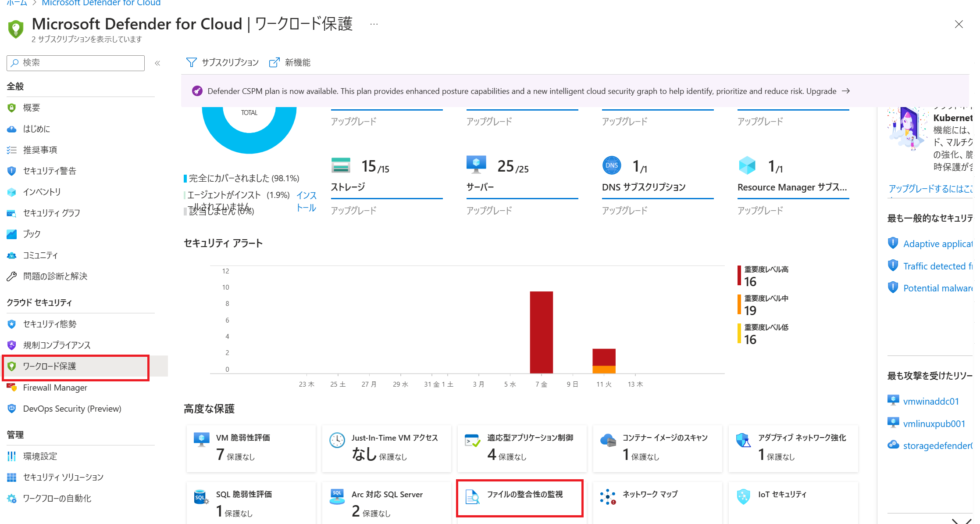Click the DNS サブスクリプション globe icon
The width and height of the screenshot is (980, 524).
click(611, 165)
